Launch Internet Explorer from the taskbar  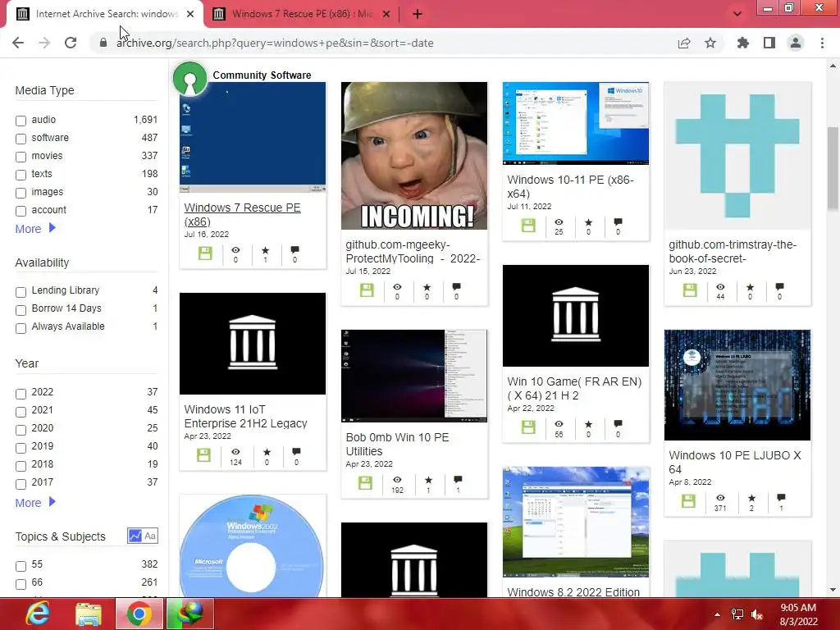(x=38, y=614)
